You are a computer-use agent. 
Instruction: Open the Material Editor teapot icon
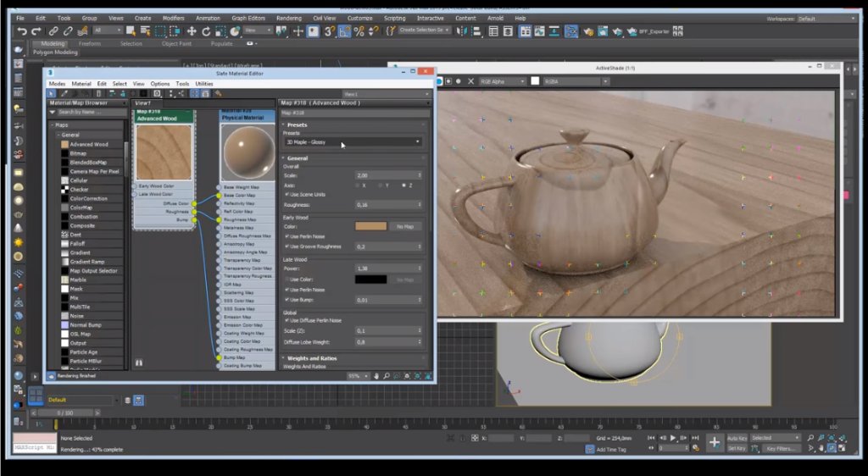click(x=571, y=31)
